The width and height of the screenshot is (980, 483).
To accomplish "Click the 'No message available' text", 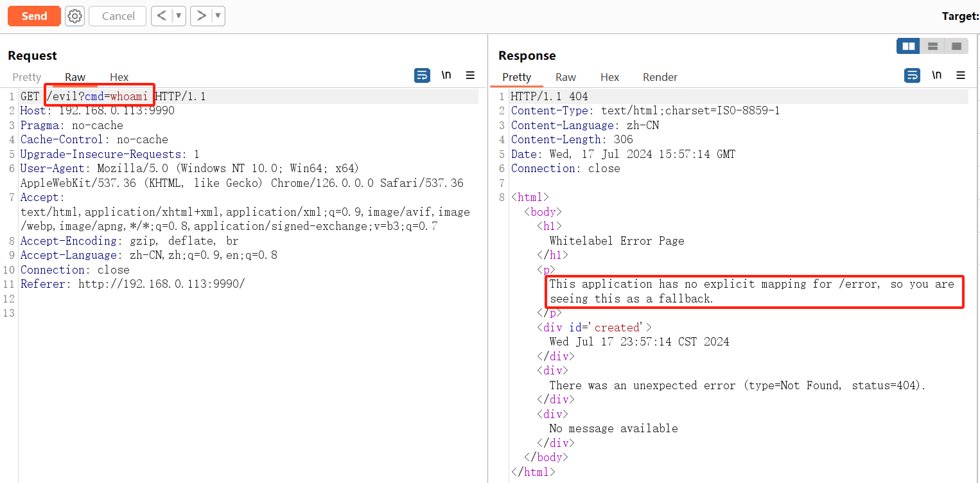I will click(614, 428).
